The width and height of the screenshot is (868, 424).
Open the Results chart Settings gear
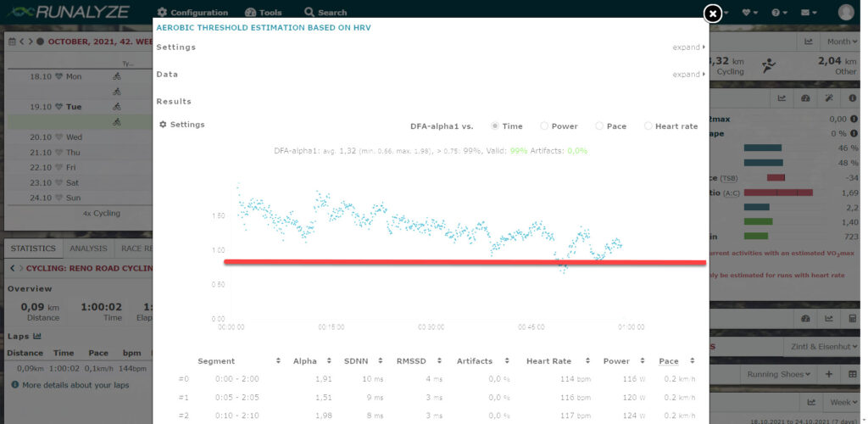click(182, 125)
